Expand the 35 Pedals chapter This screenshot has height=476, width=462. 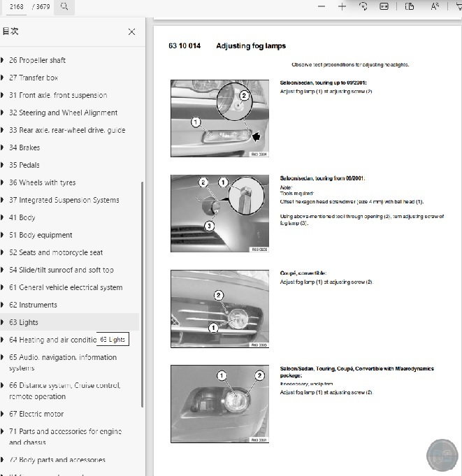(x=2, y=165)
